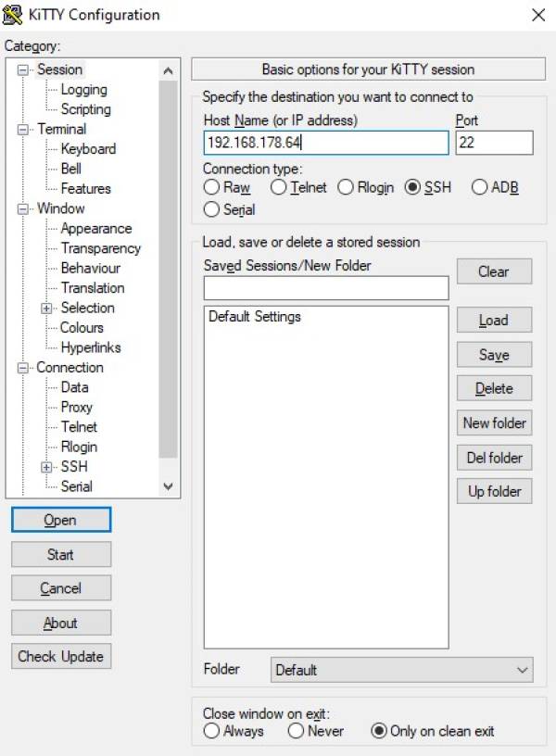The image size is (556, 756).
Task: Click the About button
Action: pyautogui.click(x=61, y=623)
